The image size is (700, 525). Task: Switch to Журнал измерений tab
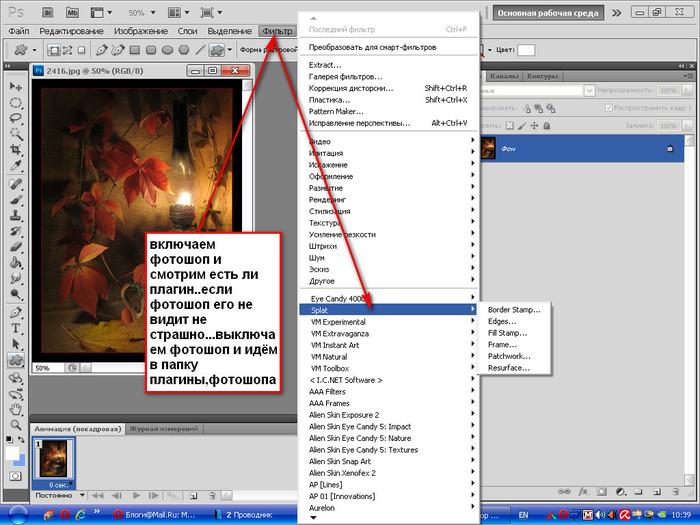coord(164,429)
